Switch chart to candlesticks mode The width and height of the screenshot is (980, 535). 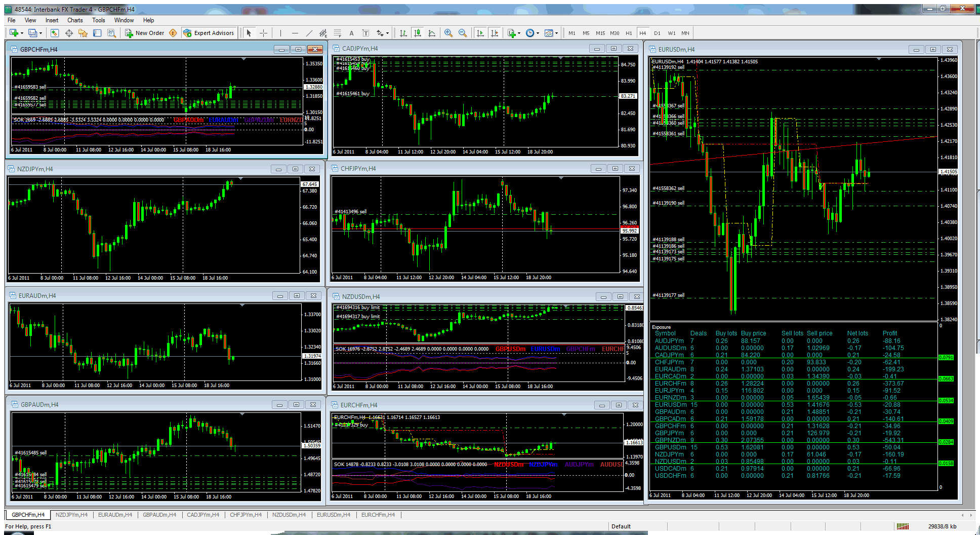pos(417,33)
